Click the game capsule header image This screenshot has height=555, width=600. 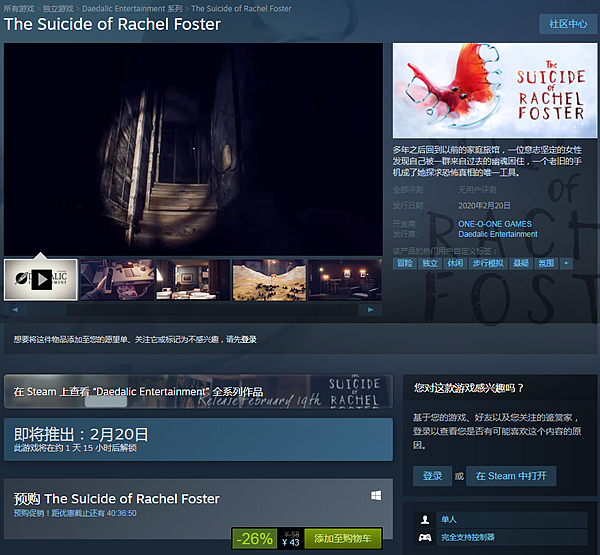point(495,90)
